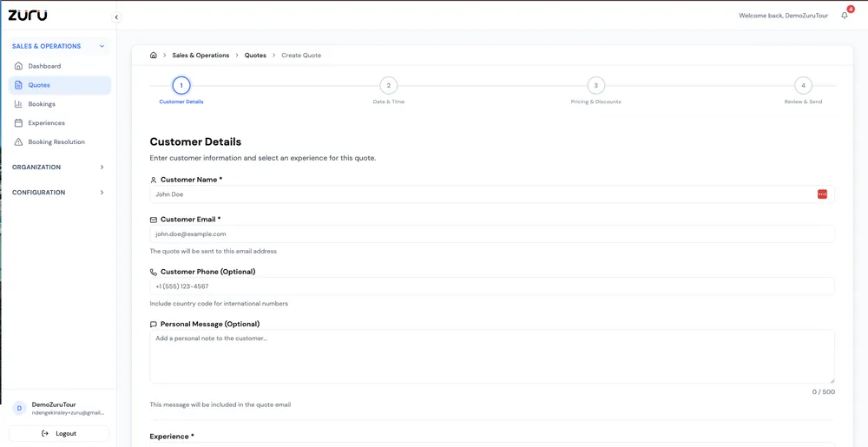Viewport: 868px width, 447px height.
Task: Collapse the Sales & Operations section
Action: tap(102, 47)
